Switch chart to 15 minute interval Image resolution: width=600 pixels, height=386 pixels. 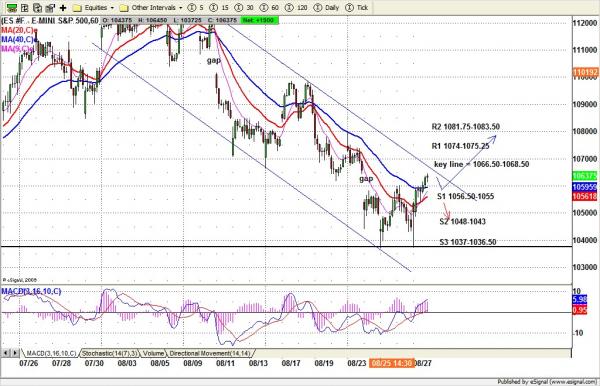tap(219, 8)
